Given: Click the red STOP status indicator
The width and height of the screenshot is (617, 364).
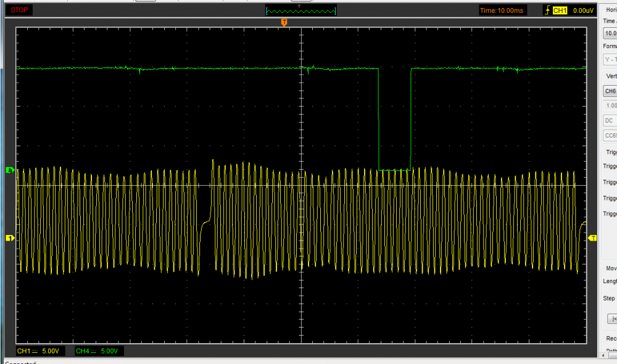Looking at the screenshot, I should coord(20,10).
